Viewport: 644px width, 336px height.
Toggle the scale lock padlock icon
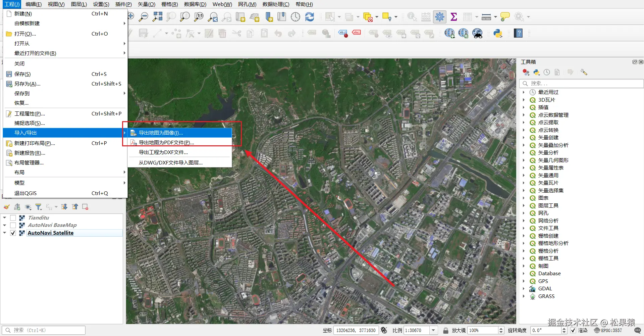tap(445, 330)
